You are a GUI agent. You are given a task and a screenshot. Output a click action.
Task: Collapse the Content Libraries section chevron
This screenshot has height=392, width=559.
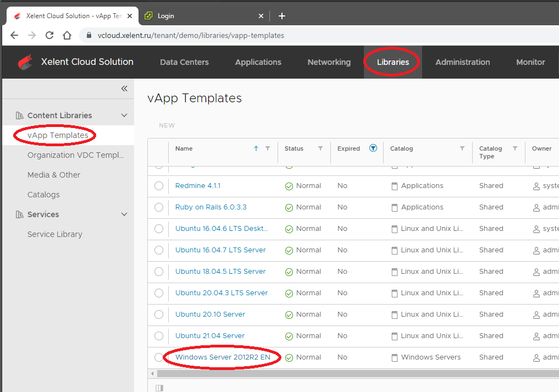pos(124,115)
